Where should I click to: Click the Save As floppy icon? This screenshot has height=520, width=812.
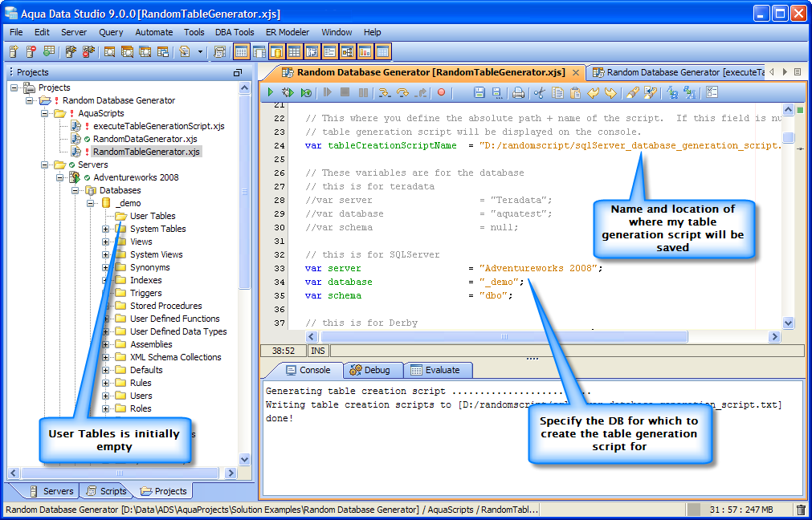(496, 92)
